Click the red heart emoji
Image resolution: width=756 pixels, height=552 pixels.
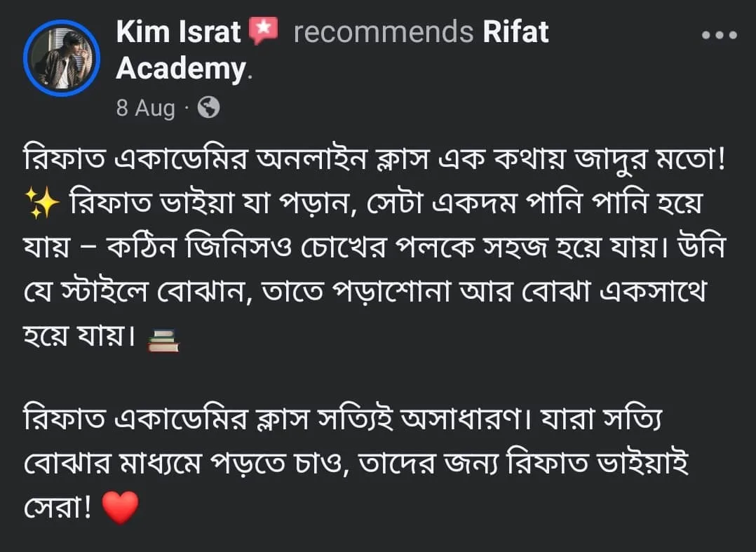click(120, 506)
